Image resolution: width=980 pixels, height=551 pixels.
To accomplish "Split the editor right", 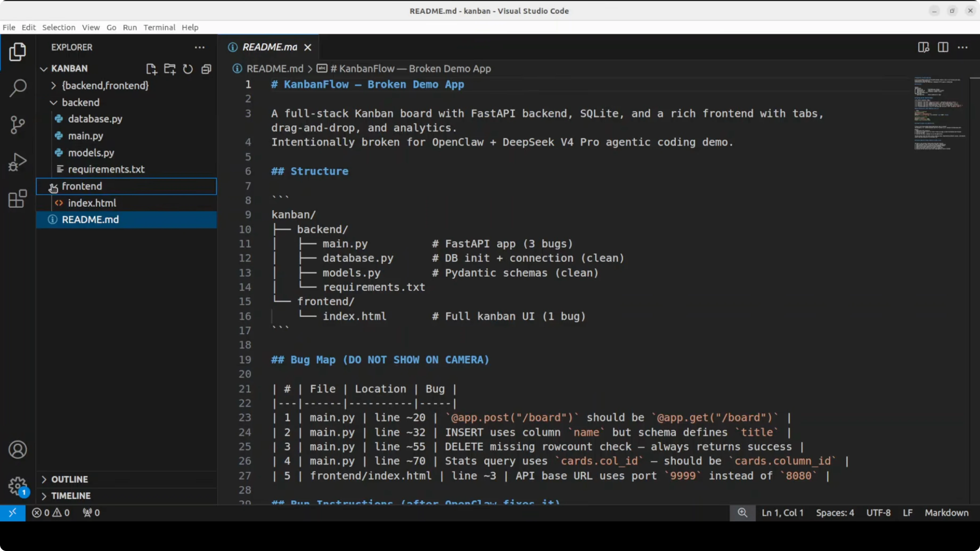I will click(x=943, y=47).
